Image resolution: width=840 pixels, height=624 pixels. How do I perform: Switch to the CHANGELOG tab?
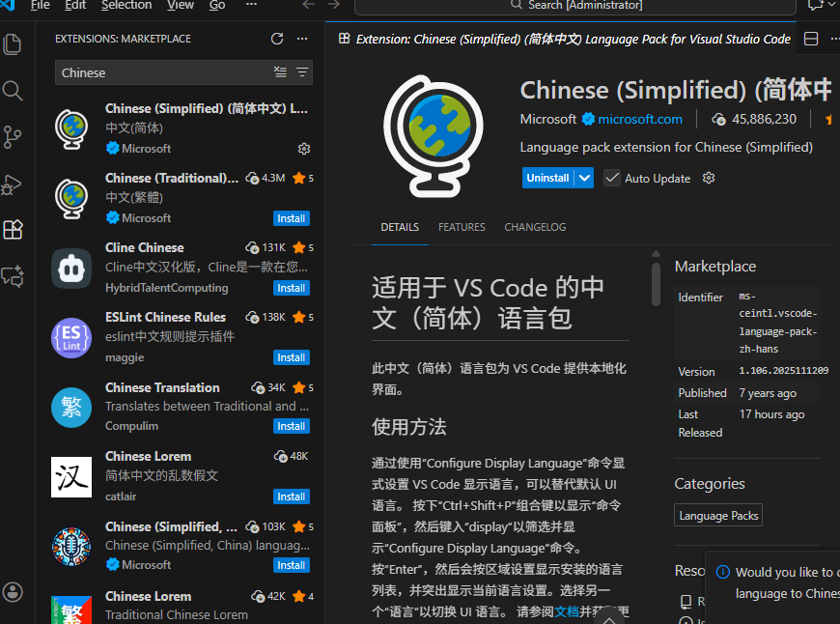(535, 227)
